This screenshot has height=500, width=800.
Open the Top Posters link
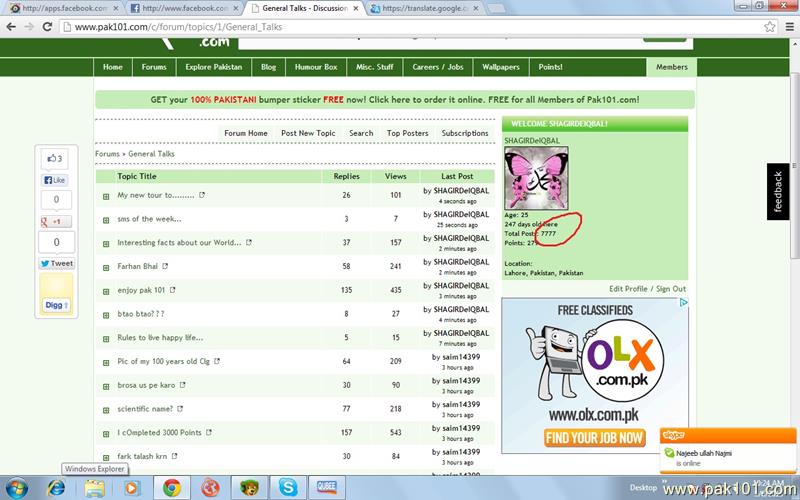[407, 133]
